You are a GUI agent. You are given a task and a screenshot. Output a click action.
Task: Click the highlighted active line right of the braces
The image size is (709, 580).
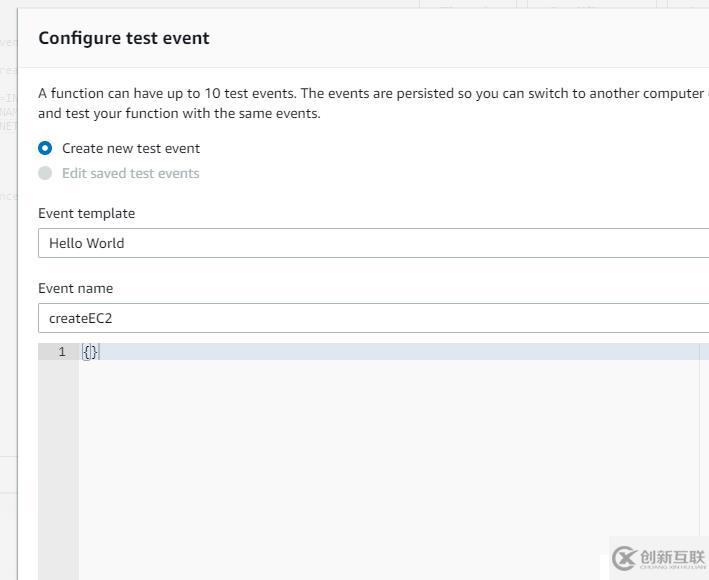pyautogui.click(x=400, y=352)
